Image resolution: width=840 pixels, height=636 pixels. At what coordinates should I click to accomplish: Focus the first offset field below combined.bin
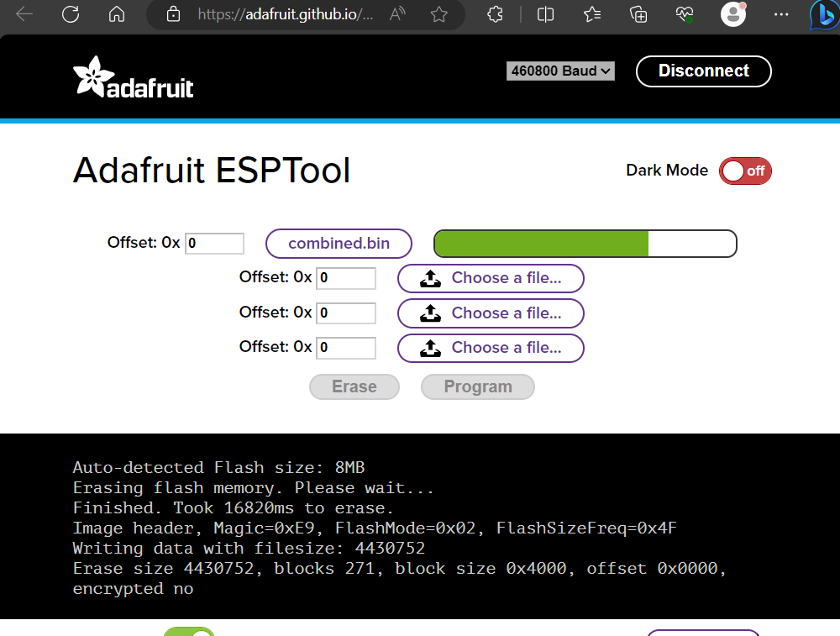(346, 278)
